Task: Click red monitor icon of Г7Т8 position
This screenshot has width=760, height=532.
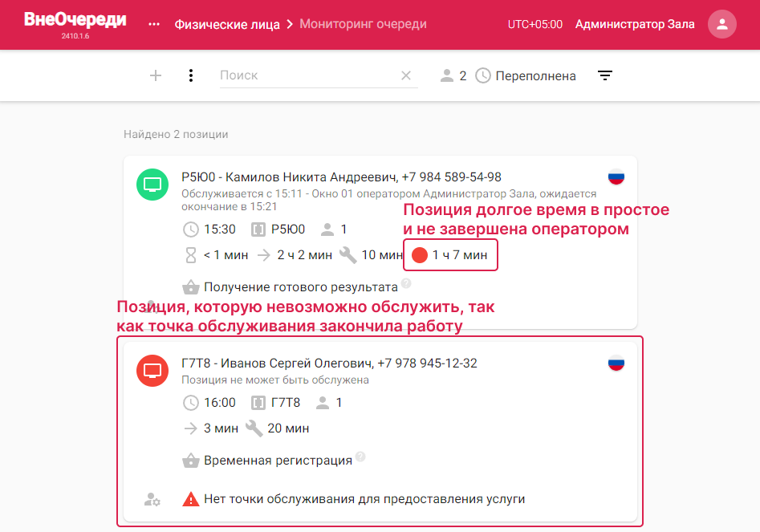Action: [x=152, y=371]
